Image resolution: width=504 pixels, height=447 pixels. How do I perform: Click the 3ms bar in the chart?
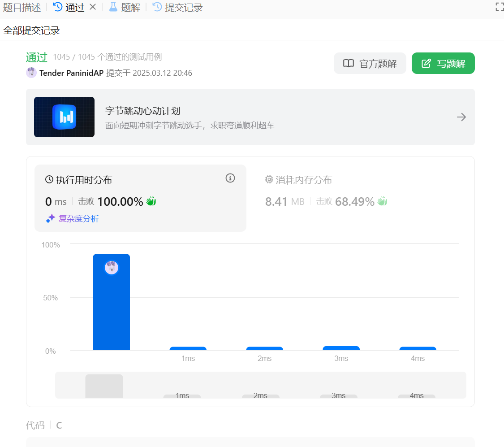click(x=341, y=348)
